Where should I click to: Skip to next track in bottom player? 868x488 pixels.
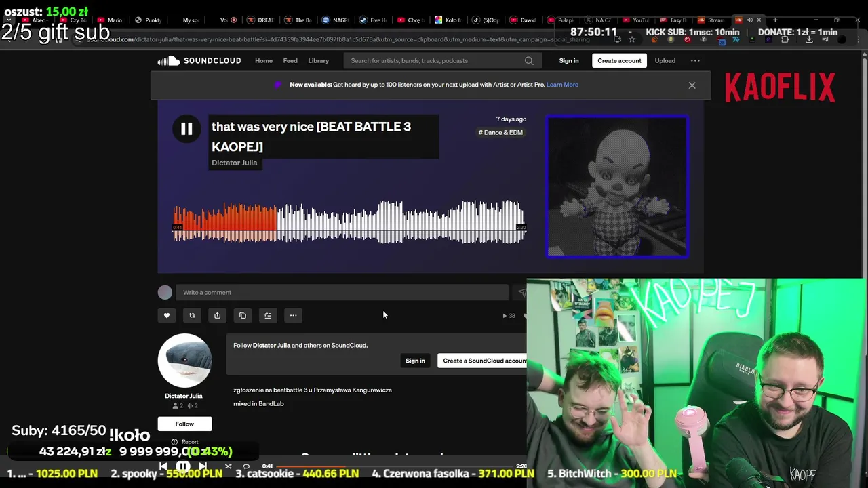pos(203,466)
